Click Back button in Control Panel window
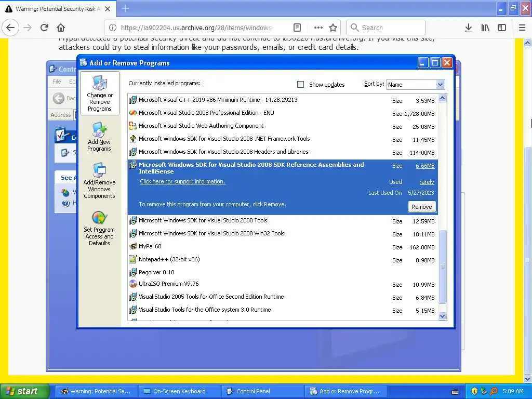Screen dimensions: 532x399 click(x=64, y=98)
